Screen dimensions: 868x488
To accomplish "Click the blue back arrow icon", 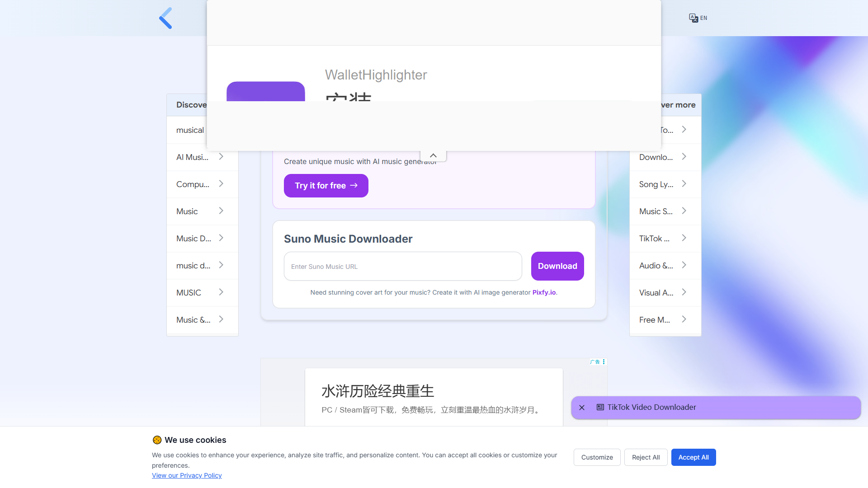I will (165, 18).
